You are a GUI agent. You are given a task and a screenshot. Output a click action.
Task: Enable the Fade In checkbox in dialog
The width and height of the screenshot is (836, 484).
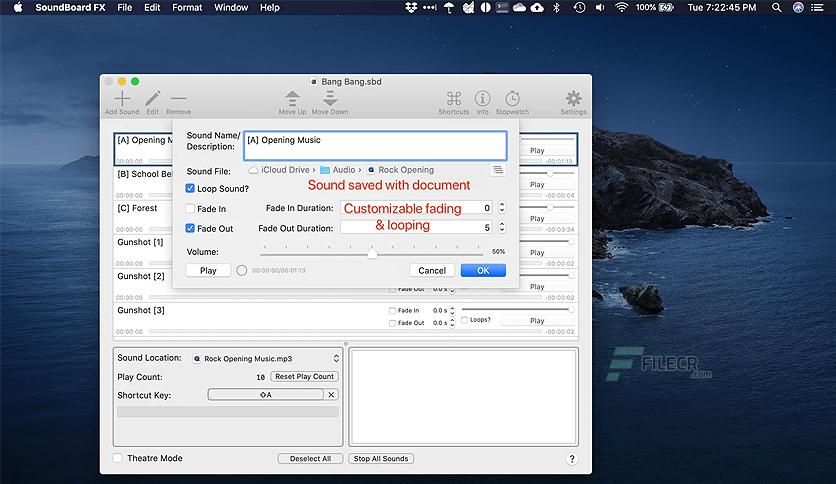(190, 208)
